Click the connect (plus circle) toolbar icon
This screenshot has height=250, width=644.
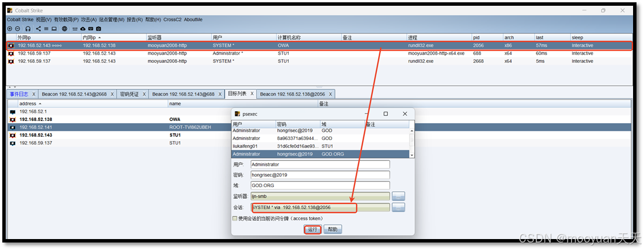point(10,29)
